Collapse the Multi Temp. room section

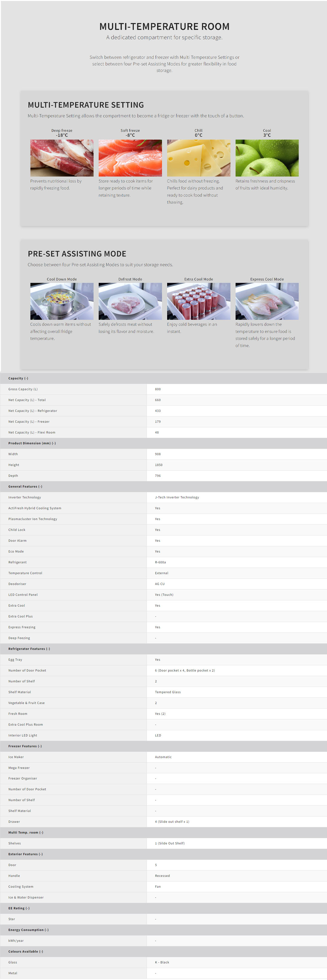coord(26,833)
